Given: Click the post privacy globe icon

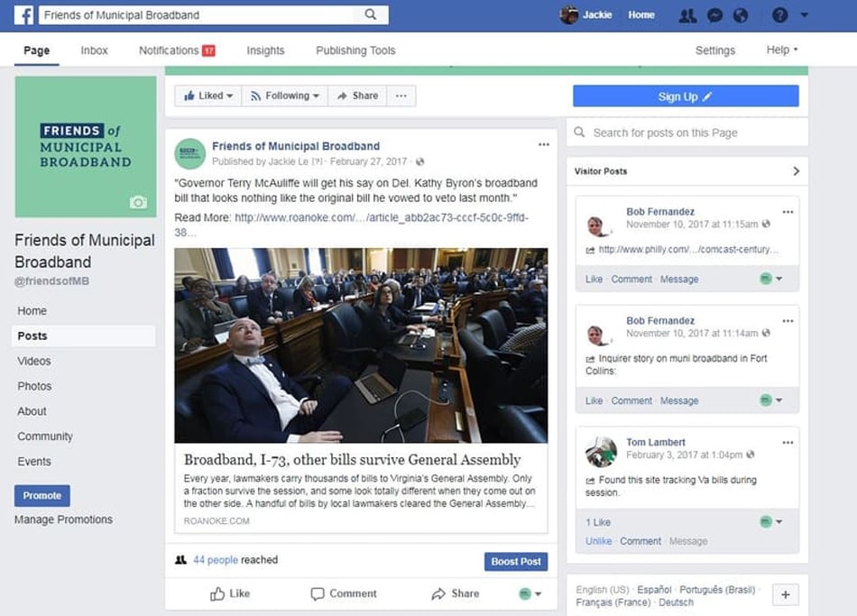Looking at the screenshot, I should 419,161.
